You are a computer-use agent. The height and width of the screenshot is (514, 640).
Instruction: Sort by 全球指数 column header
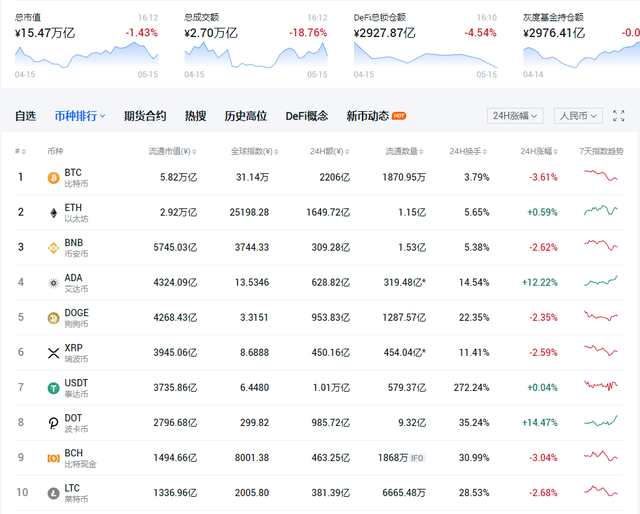[255, 151]
